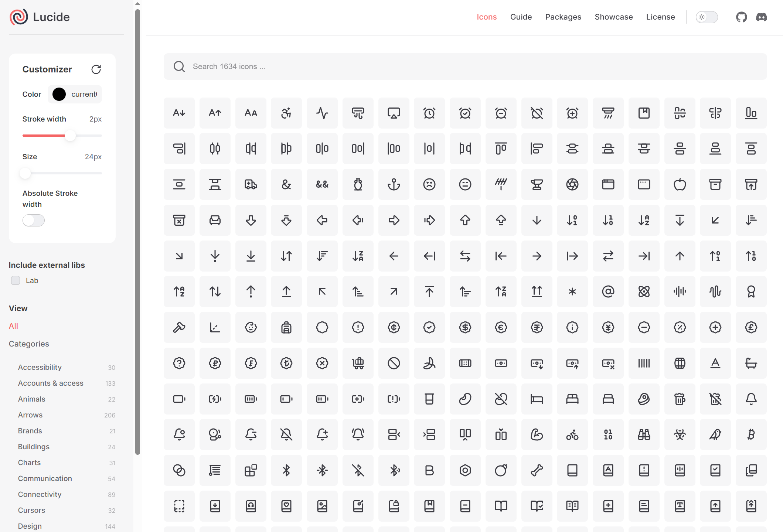Toggle the dark mode switch
Viewport: 783px width, 532px height.
pos(707,17)
